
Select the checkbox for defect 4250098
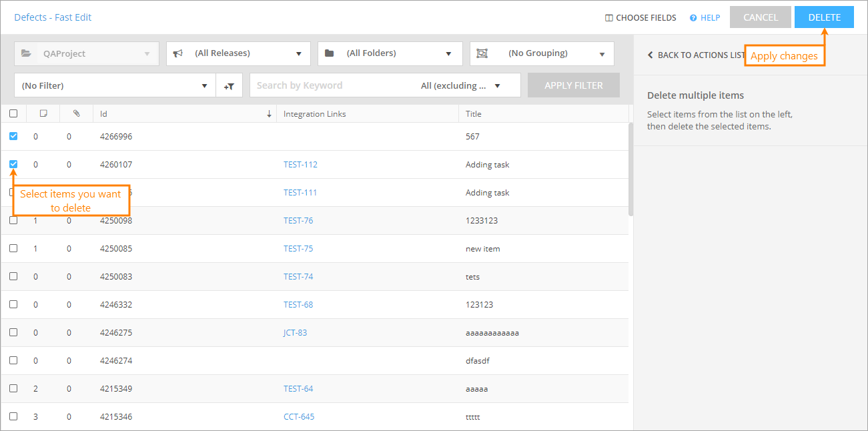[13, 220]
